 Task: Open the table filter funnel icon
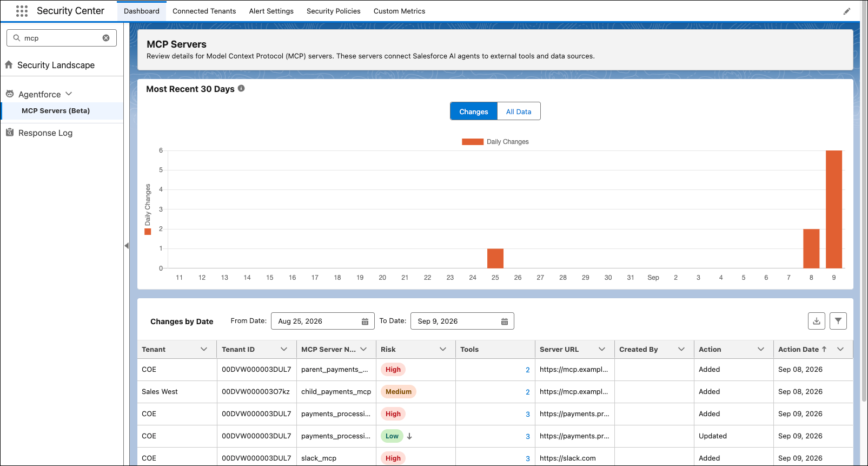[x=838, y=321]
